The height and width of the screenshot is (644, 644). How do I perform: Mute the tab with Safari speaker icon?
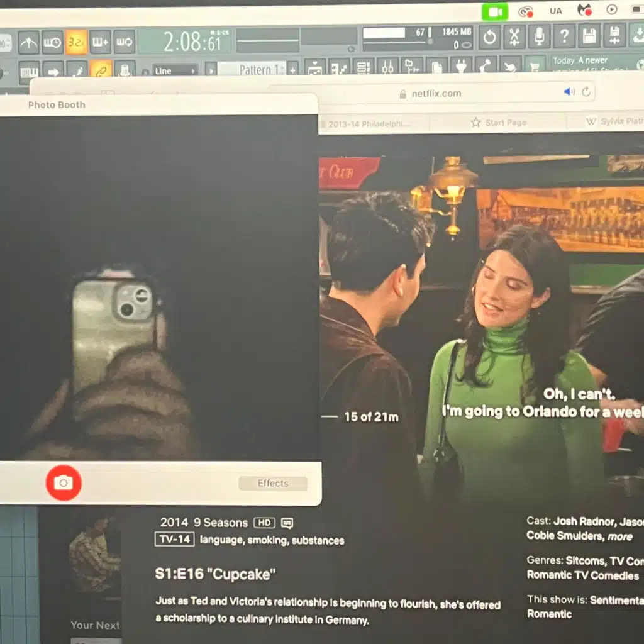[x=569, y=92]
